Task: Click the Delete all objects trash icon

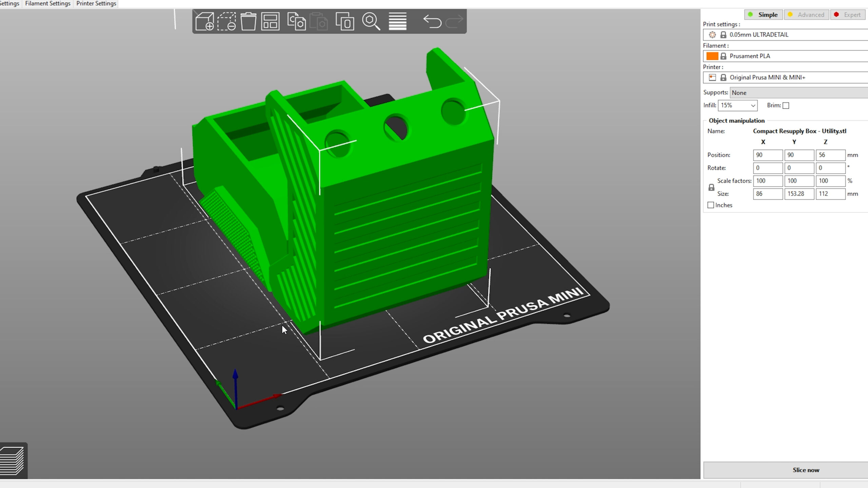Action: pos(249,21)
